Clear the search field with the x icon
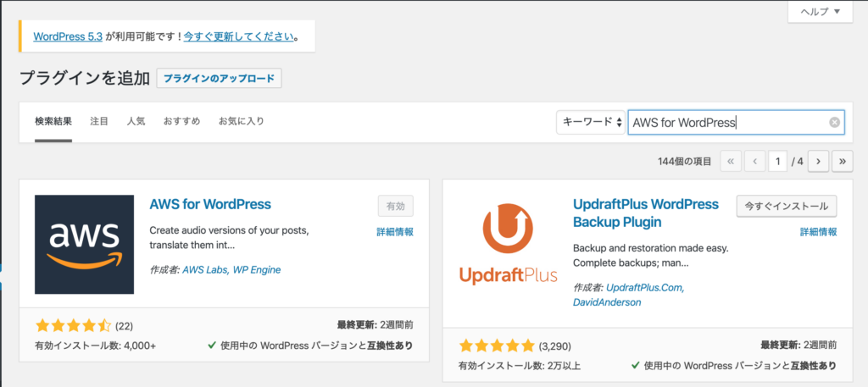Screen dimensions: 868x387 point(834,123)
